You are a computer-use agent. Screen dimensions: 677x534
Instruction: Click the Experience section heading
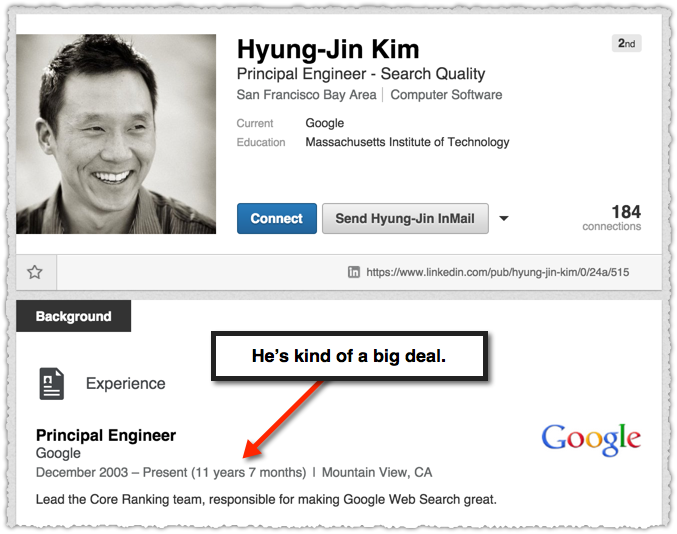tap(126, 383)
